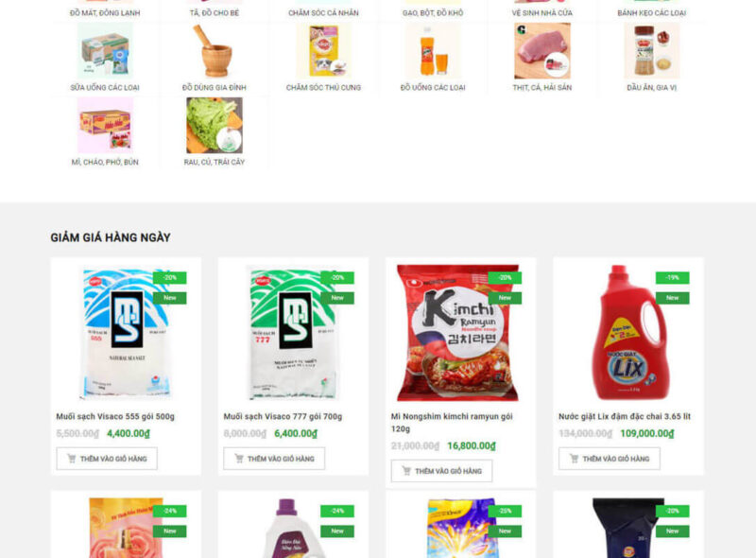Select the Chăm sóc thú cưng category image
The height and width of the screenshot is (558, 756).
click(323, 51)
